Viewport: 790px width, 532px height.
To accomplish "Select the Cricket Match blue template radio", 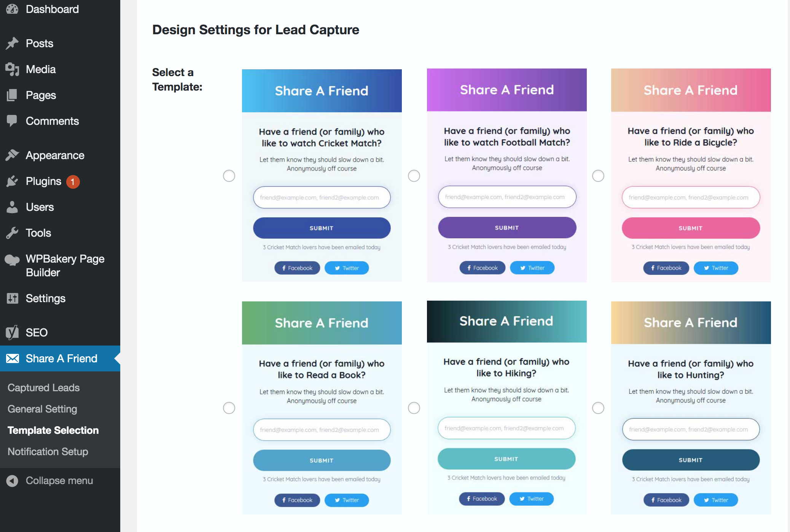I will (229, 176).
